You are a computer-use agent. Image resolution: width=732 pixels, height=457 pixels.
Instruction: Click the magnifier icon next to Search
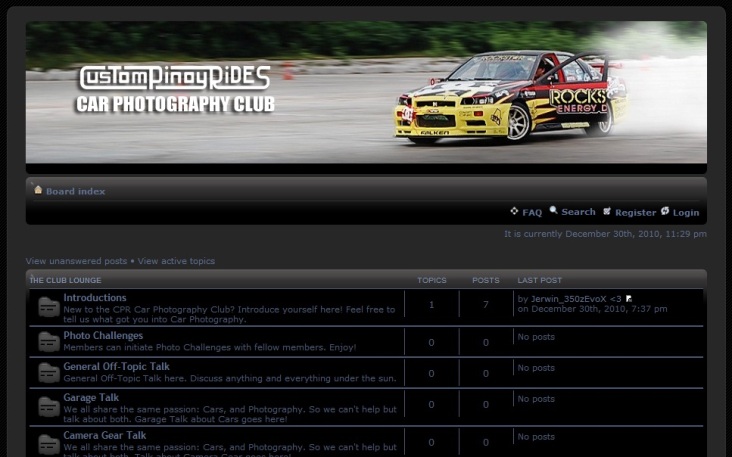pyautogui.click(x=553, y=210)
